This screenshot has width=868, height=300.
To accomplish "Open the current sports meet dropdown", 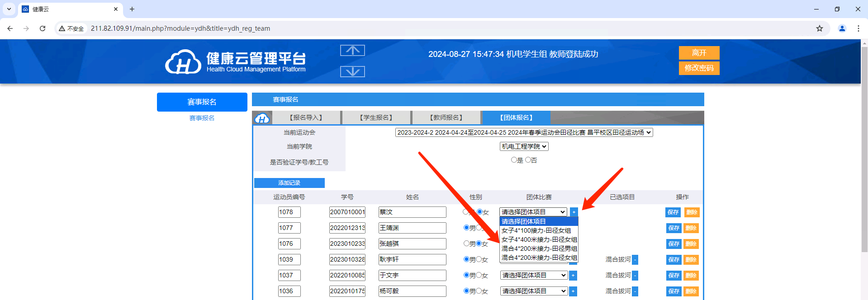I will (524, 132).
